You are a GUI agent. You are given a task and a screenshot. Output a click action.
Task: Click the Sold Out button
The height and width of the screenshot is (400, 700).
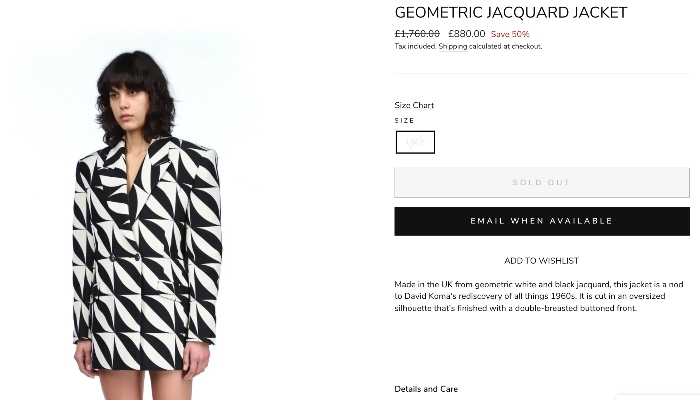point(541,182)
